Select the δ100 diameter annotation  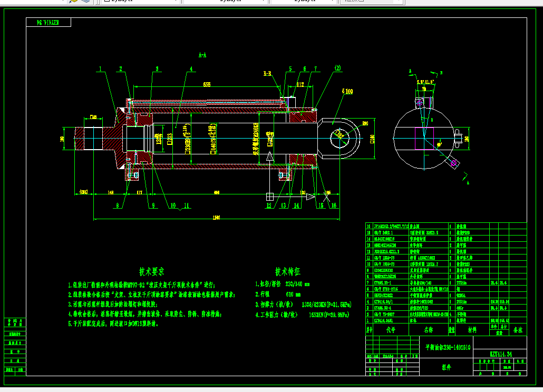click(x=347, y=91)
